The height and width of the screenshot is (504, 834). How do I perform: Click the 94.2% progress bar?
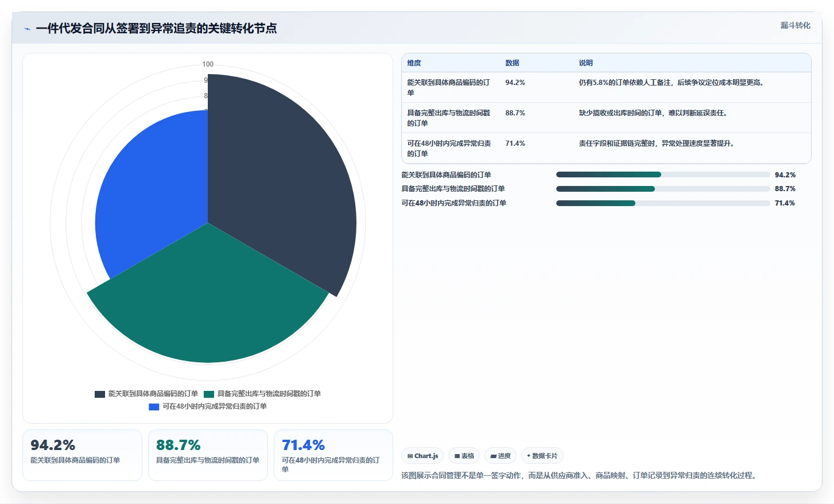point(663,175)
